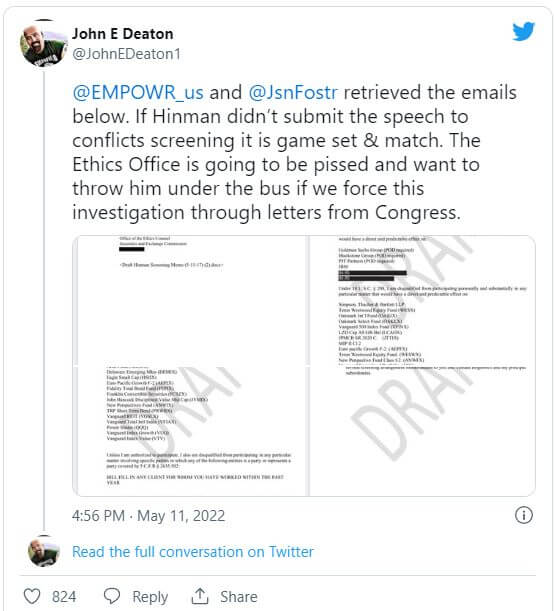Open John E Deaton's profile avatar
Viewport: 554px width, 611px height.
click(x=44, y=44)
